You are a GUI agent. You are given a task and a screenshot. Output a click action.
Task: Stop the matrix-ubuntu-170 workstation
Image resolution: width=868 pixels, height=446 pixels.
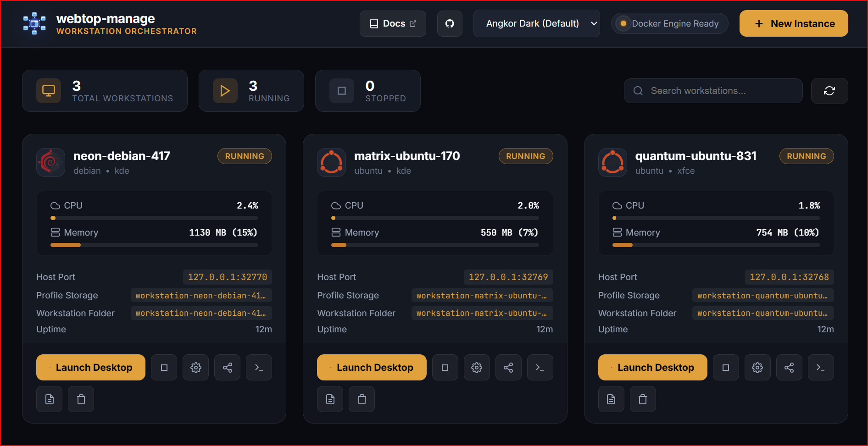pyautogui.click(x=445, y=368)
